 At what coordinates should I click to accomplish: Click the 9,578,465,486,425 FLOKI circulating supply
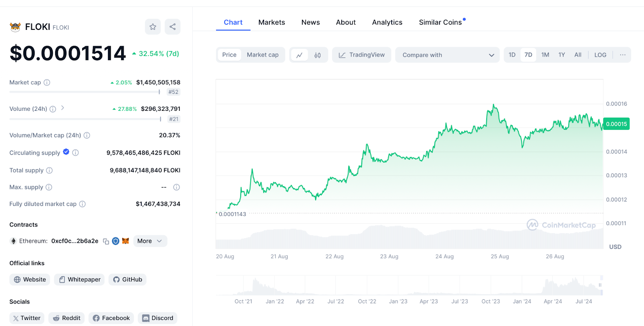click(x=143, y=153)
